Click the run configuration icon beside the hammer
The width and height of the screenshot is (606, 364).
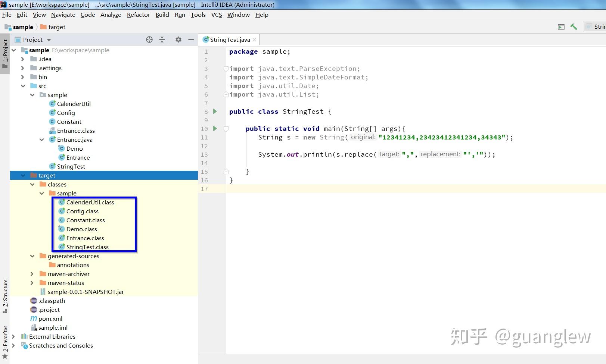(561, 27)
